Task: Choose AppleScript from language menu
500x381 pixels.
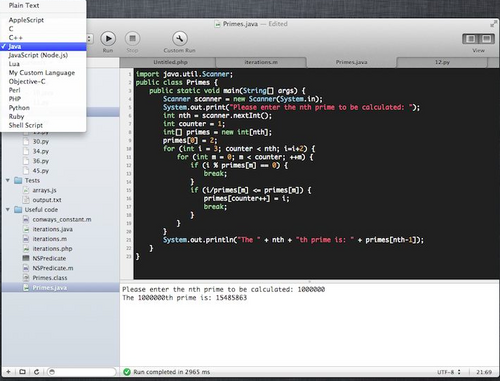Action: point(43,20)
